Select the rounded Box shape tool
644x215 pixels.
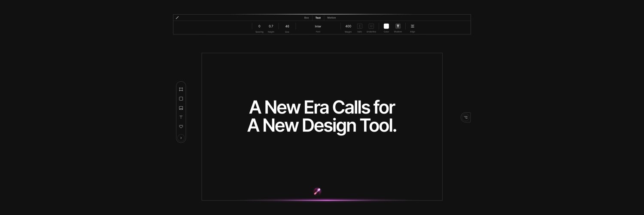[181, 98]
